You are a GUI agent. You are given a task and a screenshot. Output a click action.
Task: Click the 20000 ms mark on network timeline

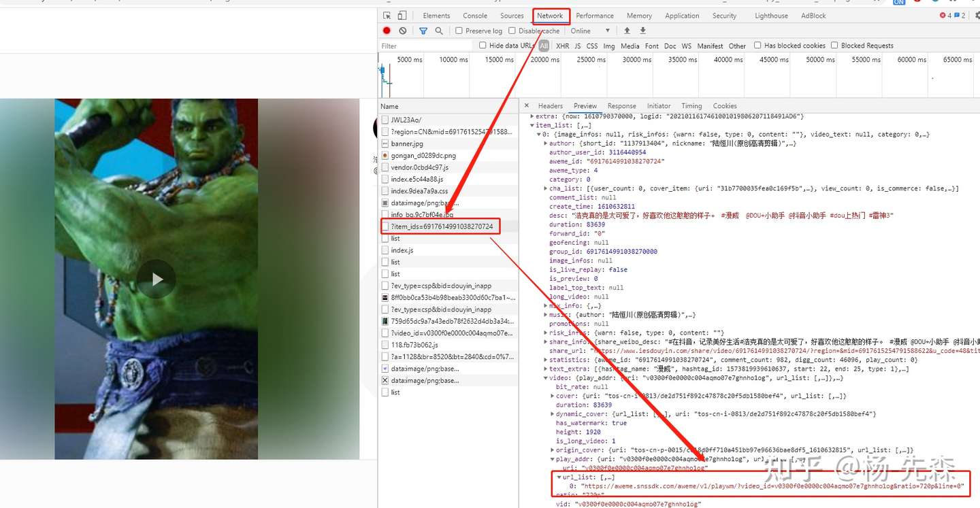[x=544, y=60]
